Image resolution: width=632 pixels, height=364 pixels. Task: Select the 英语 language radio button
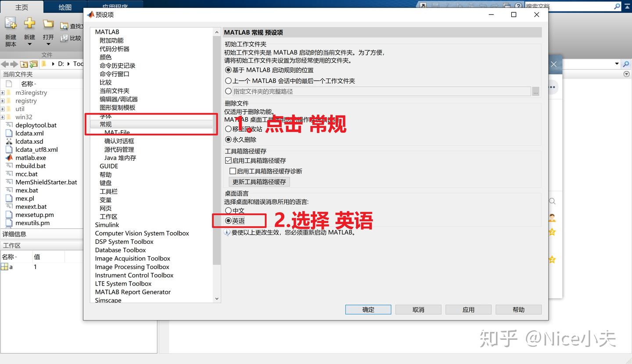tap(228, 221)
